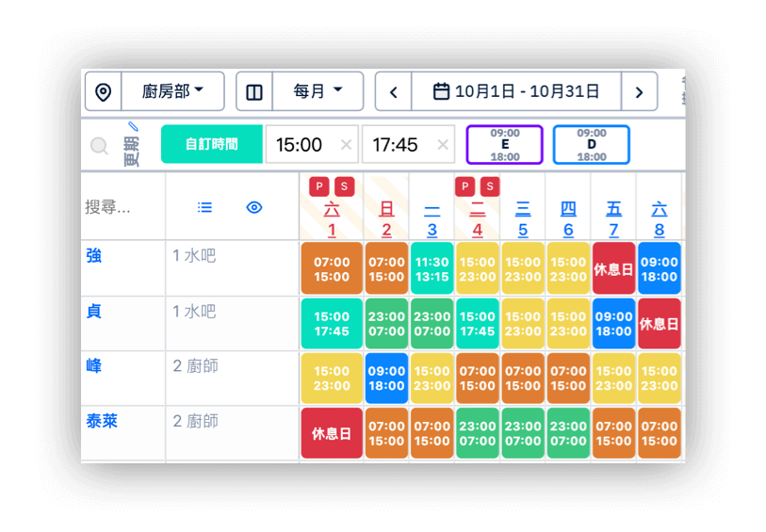The image size is (766, 532).
Task: Click the location pin icon
Action: pos(103,91)
